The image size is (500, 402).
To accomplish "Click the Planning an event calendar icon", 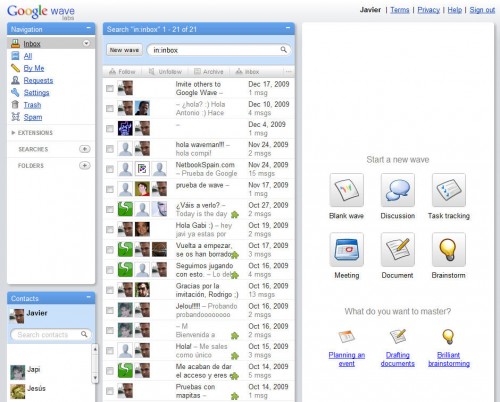I will click(346, 337).
